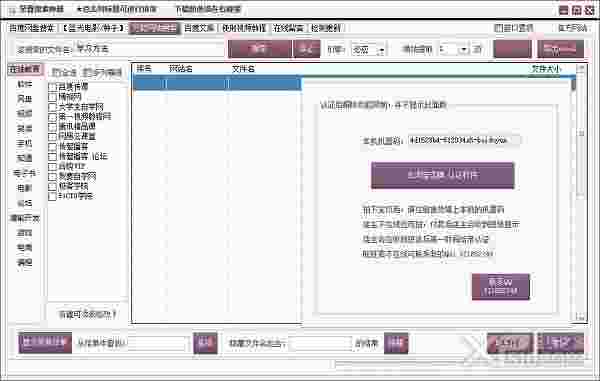Image resolution: width=600 pixels, height=381 pixels.
Task: Select the 电影 category in the sidebar
Action: (x=24, y=188)
